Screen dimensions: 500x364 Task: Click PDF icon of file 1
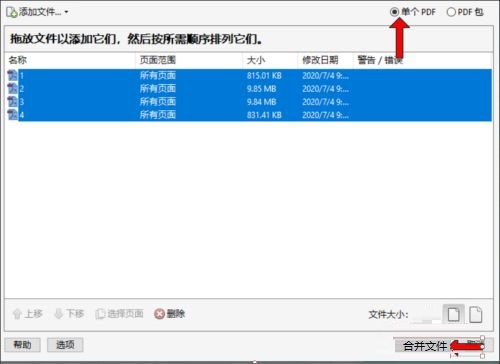tap(13, 75)
